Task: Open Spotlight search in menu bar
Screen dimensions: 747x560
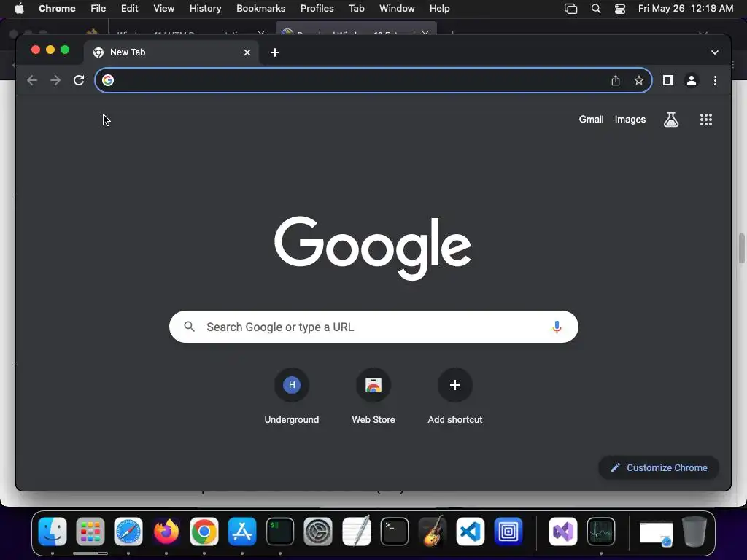Action: [x=595, y=9]
